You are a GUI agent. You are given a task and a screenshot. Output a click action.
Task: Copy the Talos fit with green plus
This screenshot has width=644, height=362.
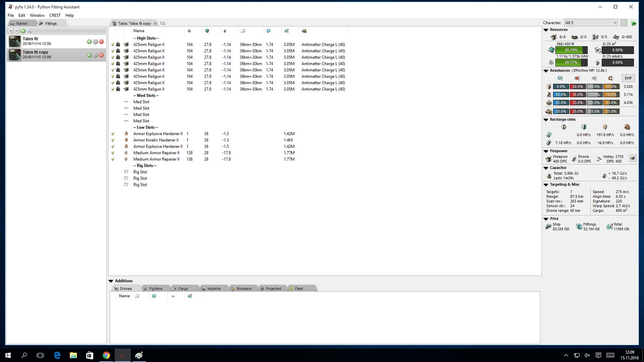click(89, 42)
